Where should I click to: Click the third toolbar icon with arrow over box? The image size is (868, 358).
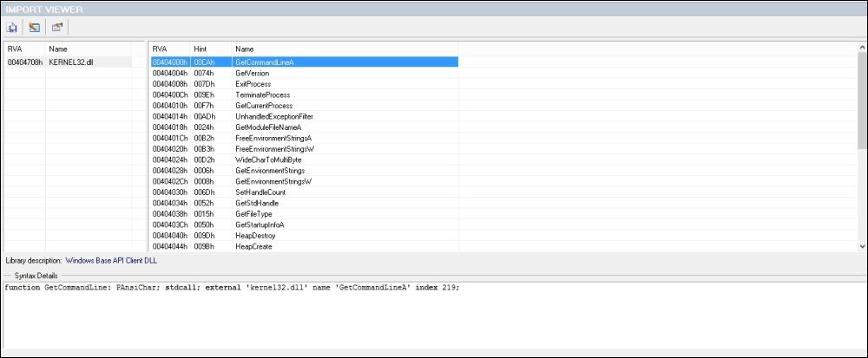click(57, 27)
